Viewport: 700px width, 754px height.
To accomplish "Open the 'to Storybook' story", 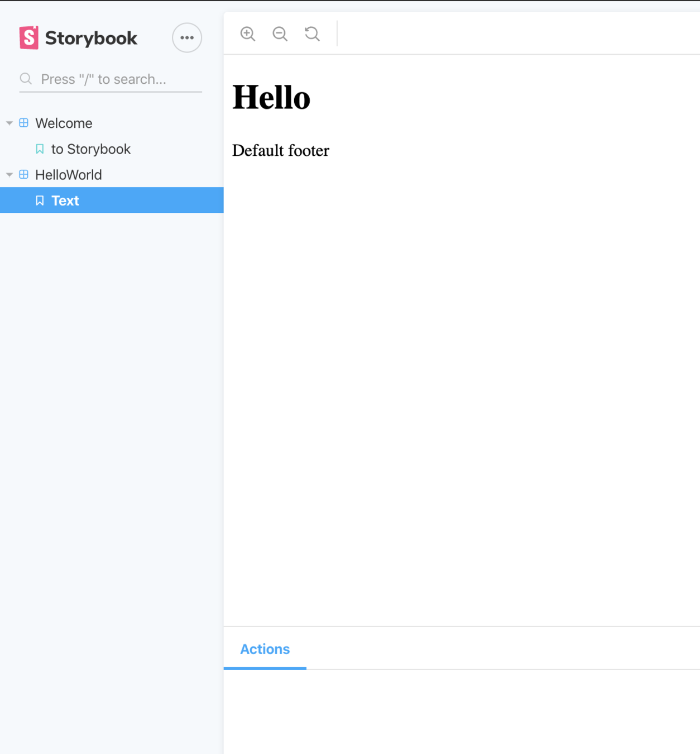I will pos(112,149).
